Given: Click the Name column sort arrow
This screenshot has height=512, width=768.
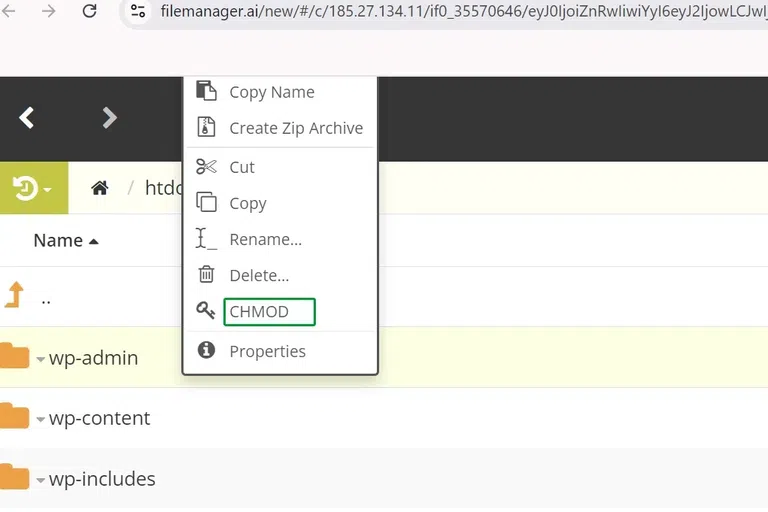Looking at the screenshot, I should [94, 242].
